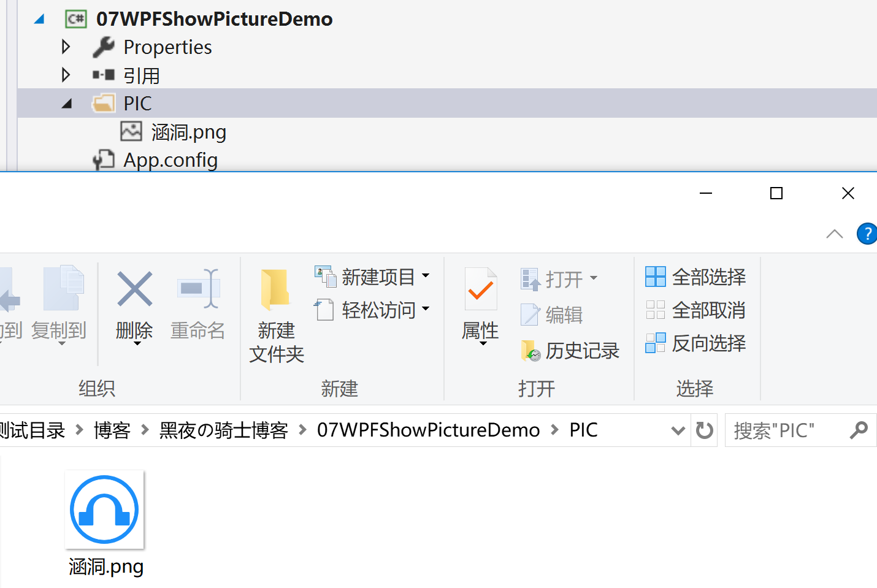
Task: Click the 历史记录 history icon
Action: pos(531,350)
